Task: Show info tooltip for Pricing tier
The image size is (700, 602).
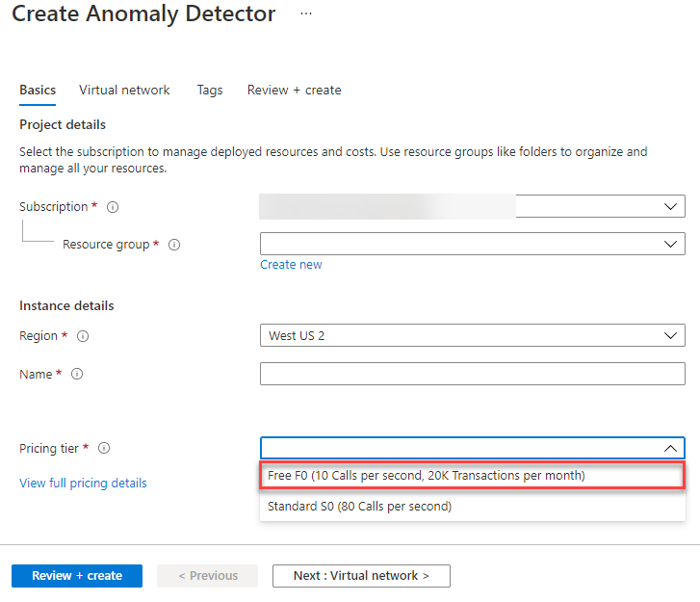Action: coord(104,448)
